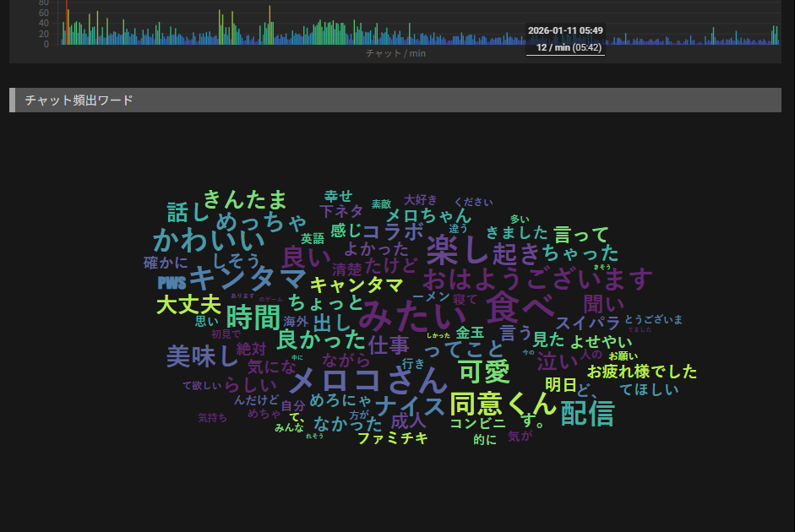Click the word ファミチキ in cloud
Screen dimensions: 795x532
point(393,438)
